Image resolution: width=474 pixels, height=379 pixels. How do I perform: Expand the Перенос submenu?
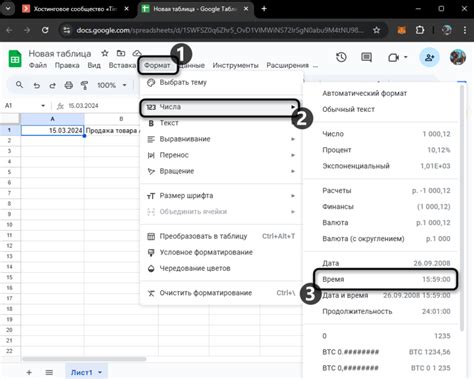point(221,155)
